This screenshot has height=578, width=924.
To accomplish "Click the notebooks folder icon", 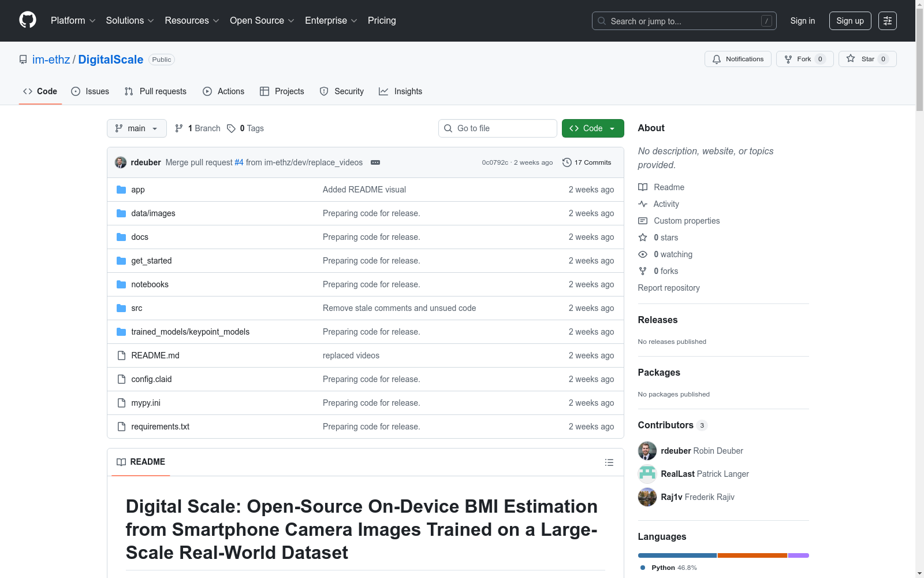I will tap(121, 284).
